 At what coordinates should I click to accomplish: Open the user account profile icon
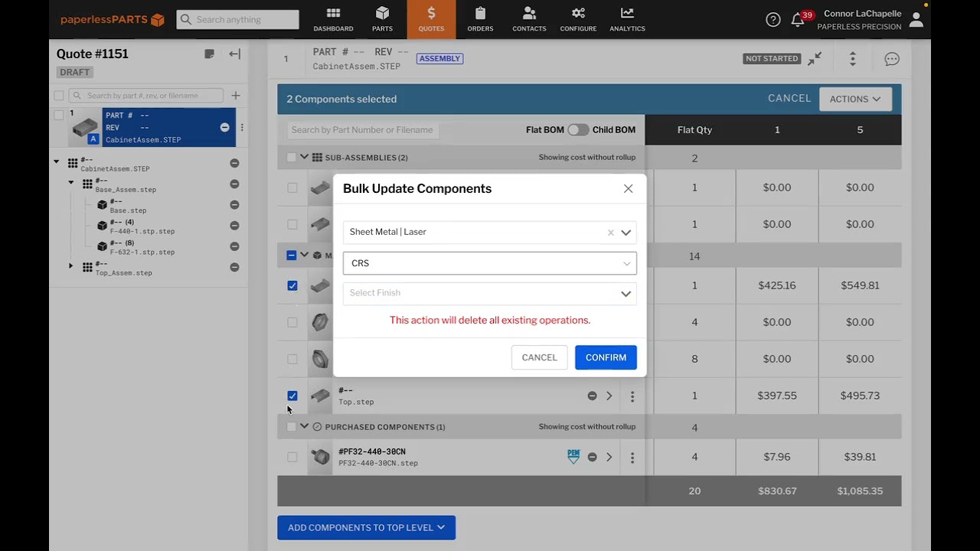click(916, 20)
